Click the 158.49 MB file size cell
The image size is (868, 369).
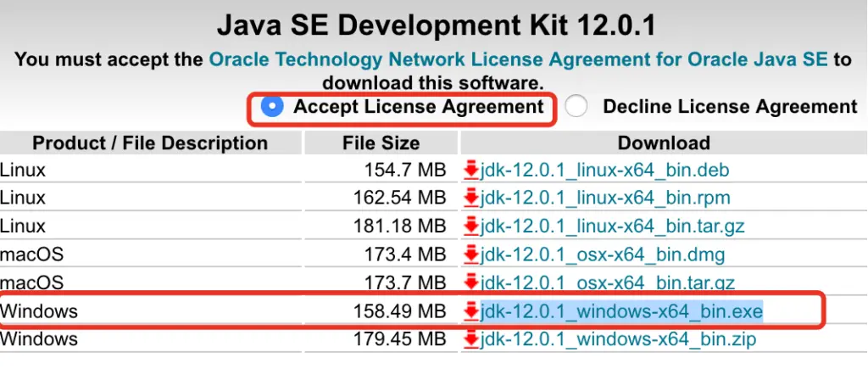coord(400,312)
